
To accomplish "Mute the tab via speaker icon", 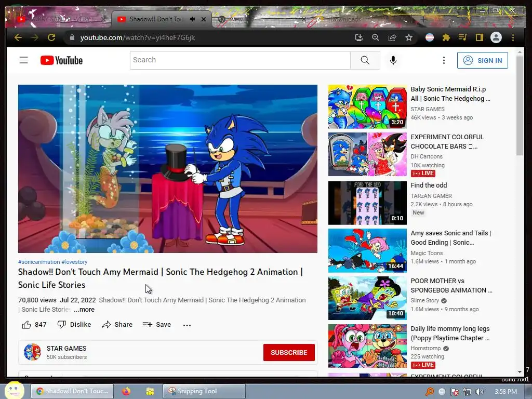I will (192, 19).
